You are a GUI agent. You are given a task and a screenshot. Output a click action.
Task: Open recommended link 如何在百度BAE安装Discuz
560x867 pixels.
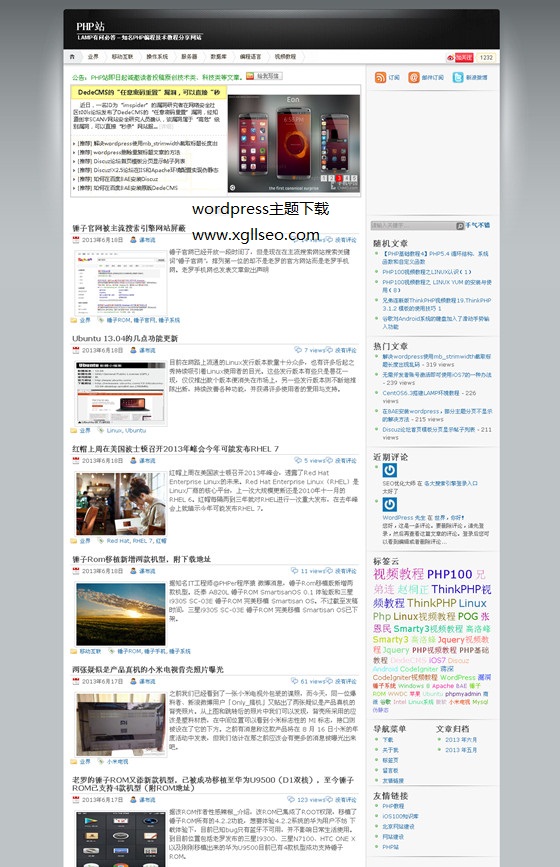click(x=118, y=179)
